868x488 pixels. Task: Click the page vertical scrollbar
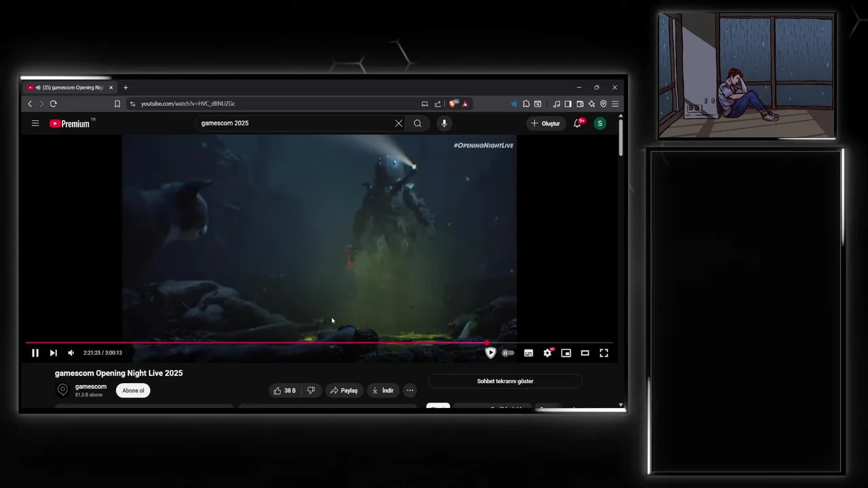(620, 139)
